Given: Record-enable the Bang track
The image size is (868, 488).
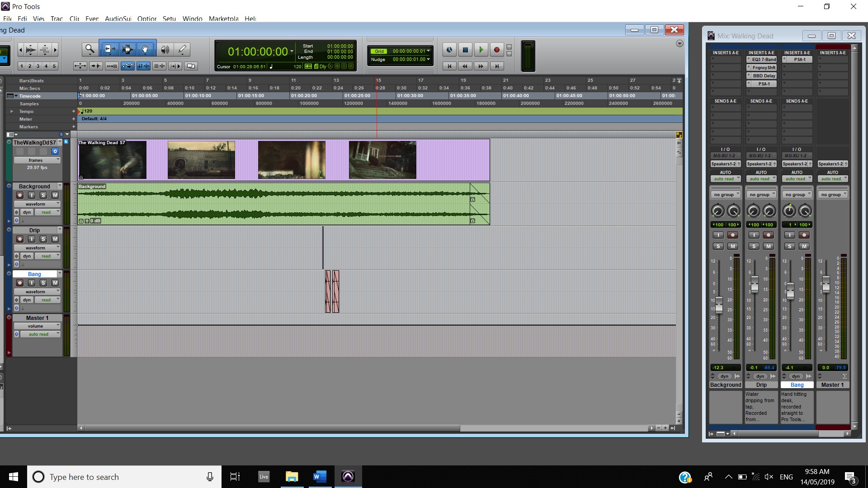Looking at the screenshot, I should tap(19, 283).
